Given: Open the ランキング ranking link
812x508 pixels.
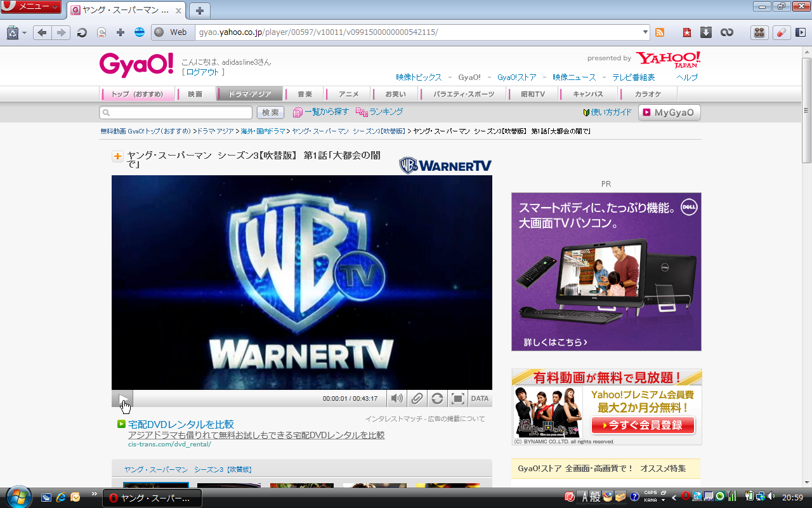Looking at the screenshot, I should click(x=379, y=112).
